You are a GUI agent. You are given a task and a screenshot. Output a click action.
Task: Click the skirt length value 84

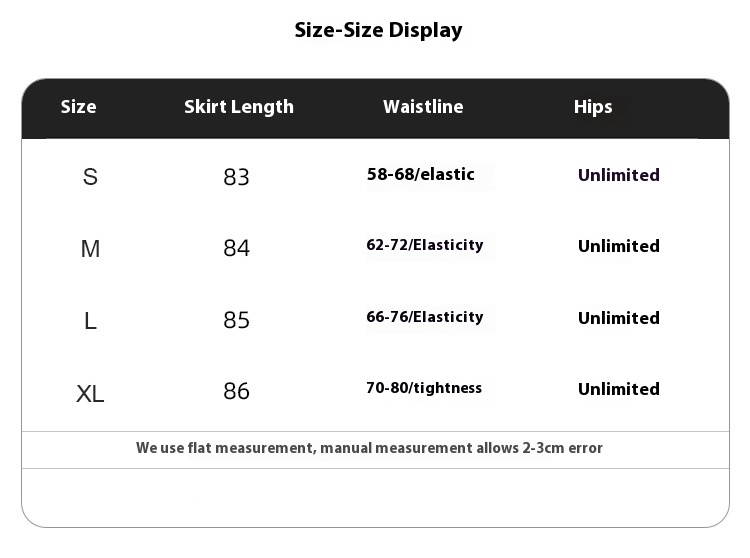click(236, 248)
